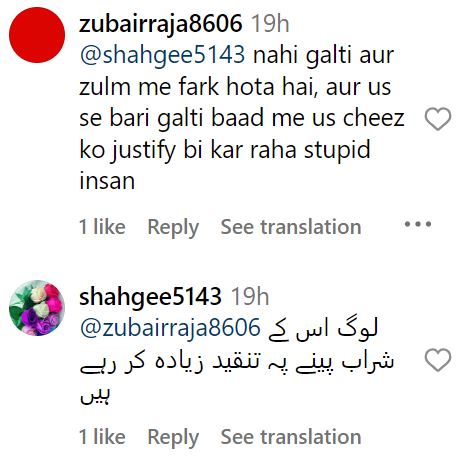Click the @shahgee5143 mention in first comment
The height and width of the screenshot is (462, 469).
pos(163,55)
